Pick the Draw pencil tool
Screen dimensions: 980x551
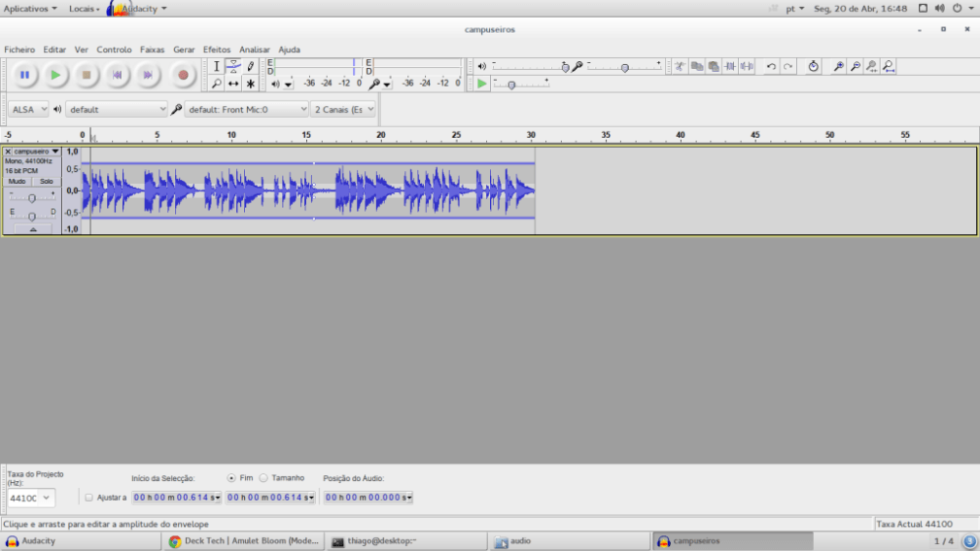pyautogui.click(x=250, y=66)
